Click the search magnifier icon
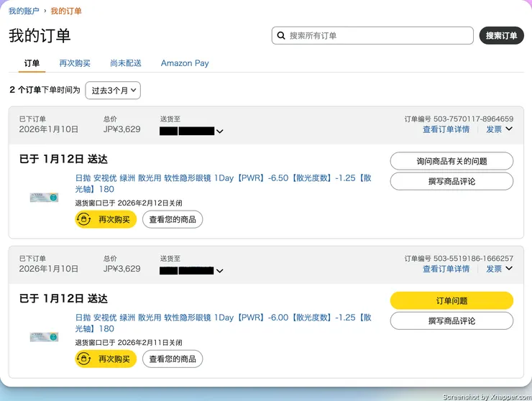Viewport: 532px width, 401px height. coord(281,36)
